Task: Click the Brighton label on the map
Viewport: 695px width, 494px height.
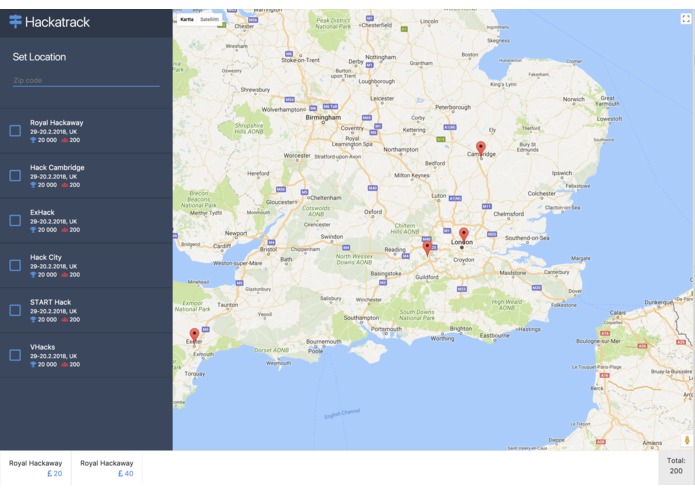Action: coord(461,328)
